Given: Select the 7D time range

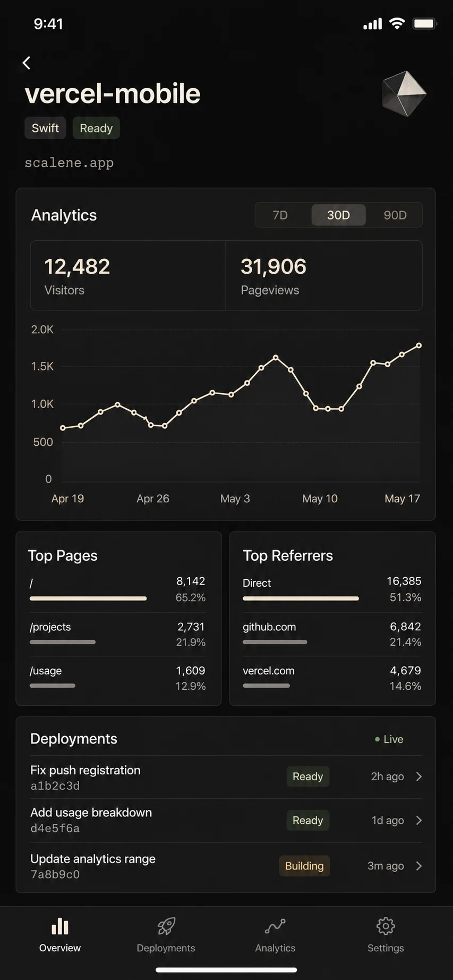Looking at the screenshot, I should pos(280,215).
